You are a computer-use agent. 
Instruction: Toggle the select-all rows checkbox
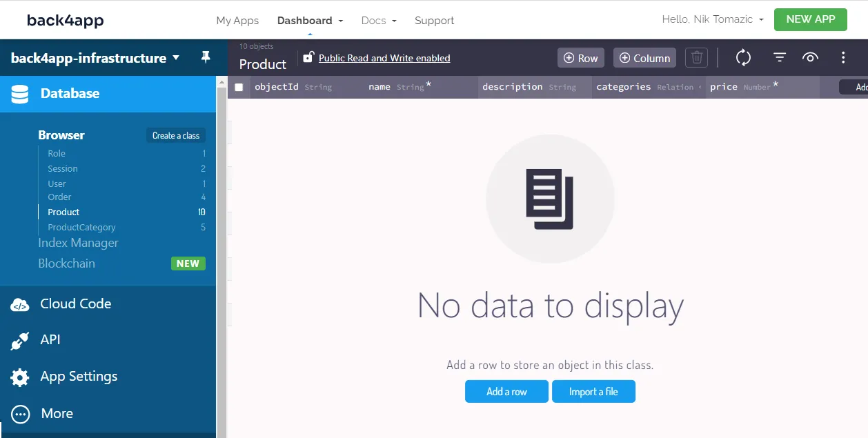click(x=238, y=87)
